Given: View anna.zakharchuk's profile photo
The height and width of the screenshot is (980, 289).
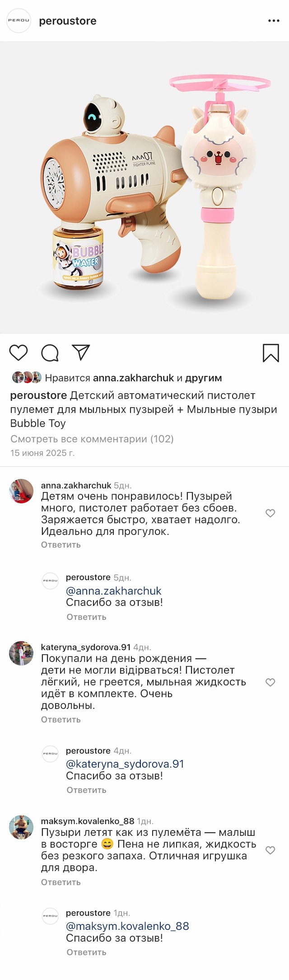Looking at the screenshot, I should [x=21, y=491].
